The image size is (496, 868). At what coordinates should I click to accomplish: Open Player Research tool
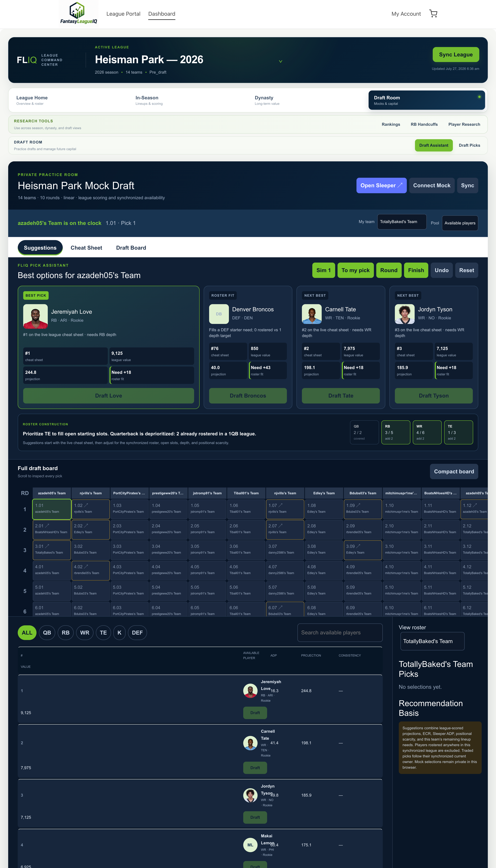pyautogui.click(x=464, y=125)
